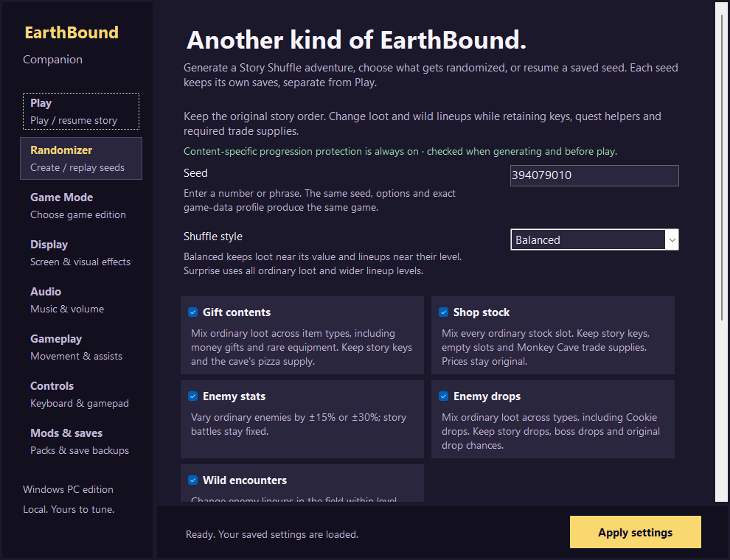The height and width of the screenshot is (560, 730).
Task: Click the Wild encounters card title
Action: pyautogui.click(x=245, y=480)
